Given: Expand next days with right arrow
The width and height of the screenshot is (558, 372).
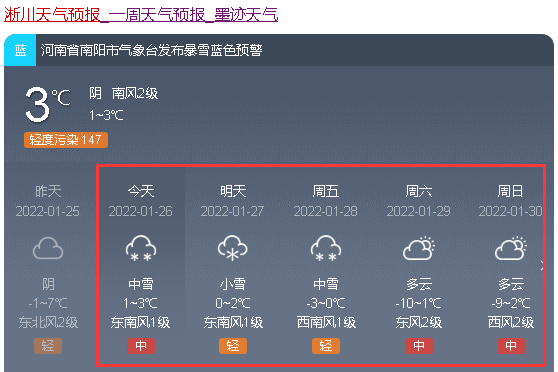Looking at the screenshot, I should 542,265.
